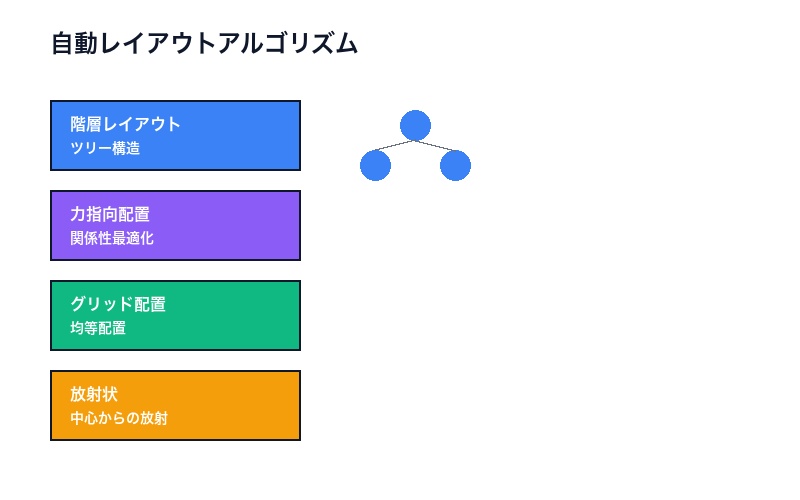
Task: Select the edge from root to right child
Action: tap(433, 145)
